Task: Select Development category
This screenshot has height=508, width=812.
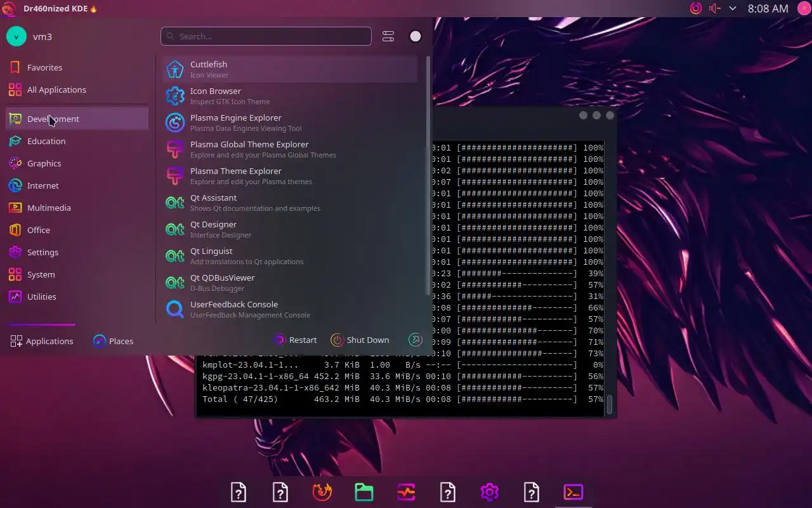Action: click(x=77, y=119)
